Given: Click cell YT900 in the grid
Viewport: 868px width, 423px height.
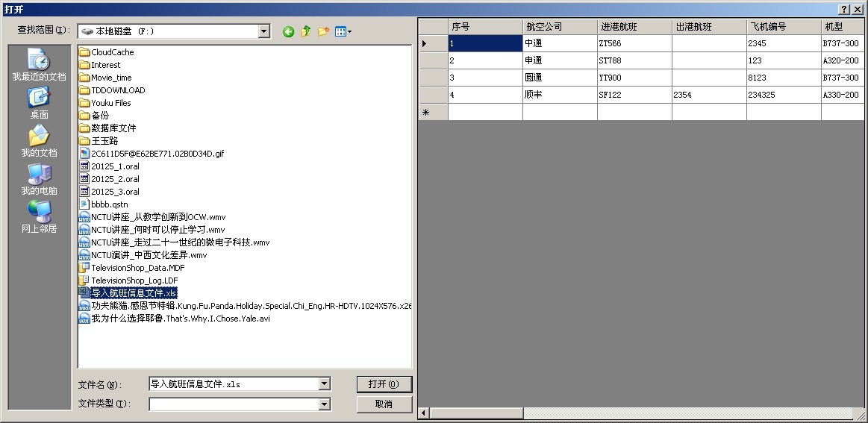Looking at the screenshot, I should coord(634,78).
